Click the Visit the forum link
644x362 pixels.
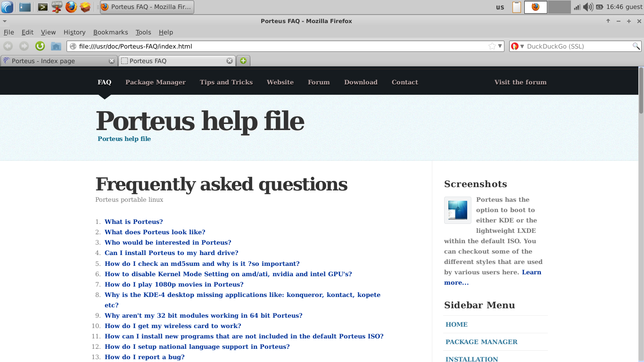click(520, 82)
